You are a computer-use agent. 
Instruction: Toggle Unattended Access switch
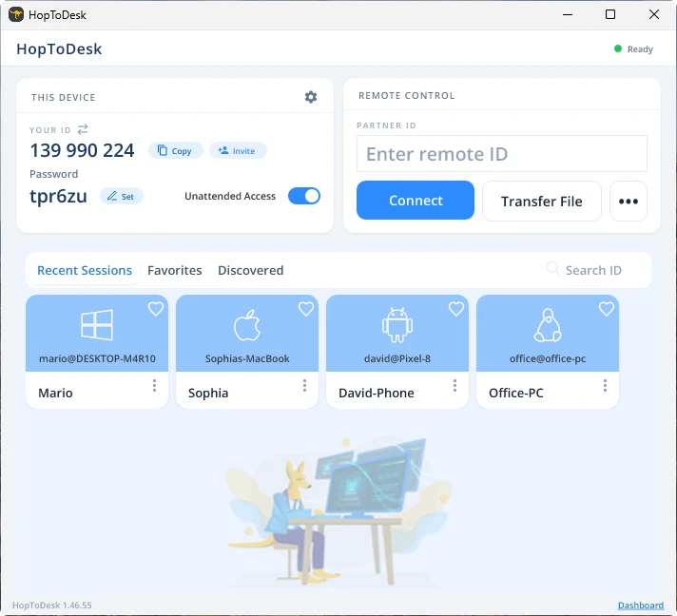click(x=304, y=196)
